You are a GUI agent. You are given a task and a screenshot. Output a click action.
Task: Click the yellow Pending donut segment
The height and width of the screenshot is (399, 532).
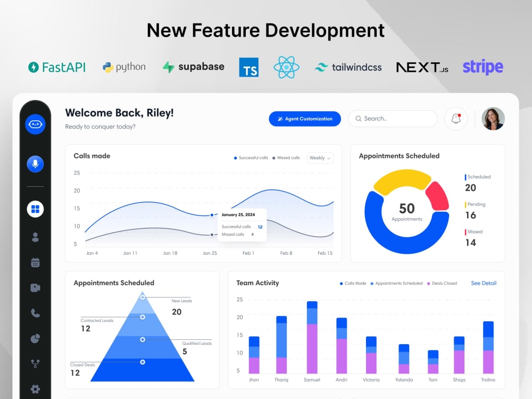(402, 179)
